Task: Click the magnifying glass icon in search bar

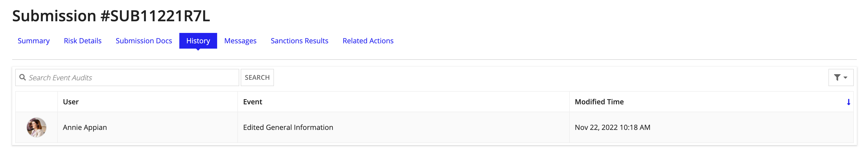Action: (23, 77)
